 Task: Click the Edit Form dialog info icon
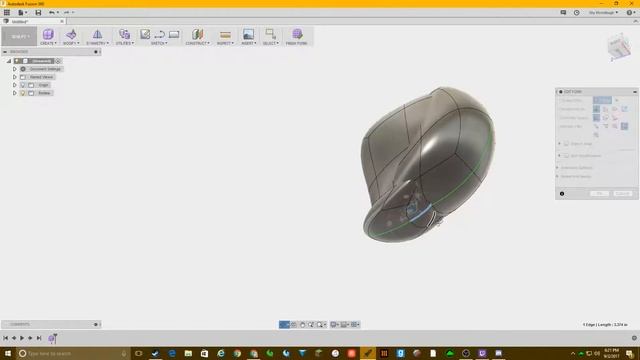point(562,193)
